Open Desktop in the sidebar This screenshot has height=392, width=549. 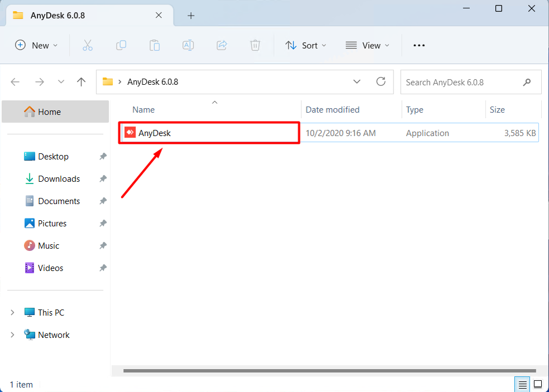point(53,157)
